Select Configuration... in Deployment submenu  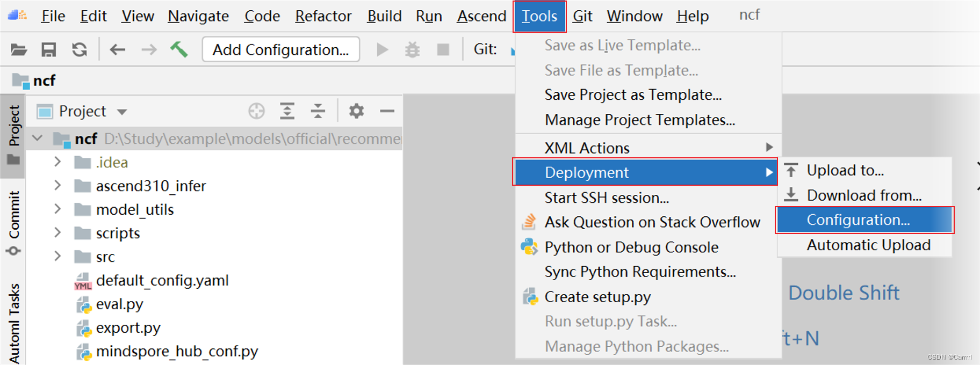click(x=858, y=220)
